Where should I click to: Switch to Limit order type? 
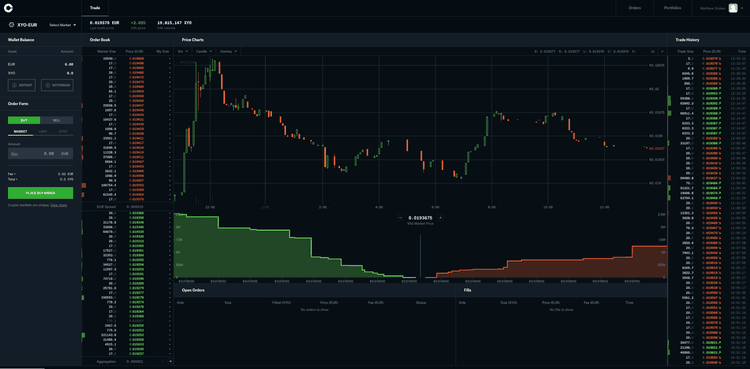[43, 131]
